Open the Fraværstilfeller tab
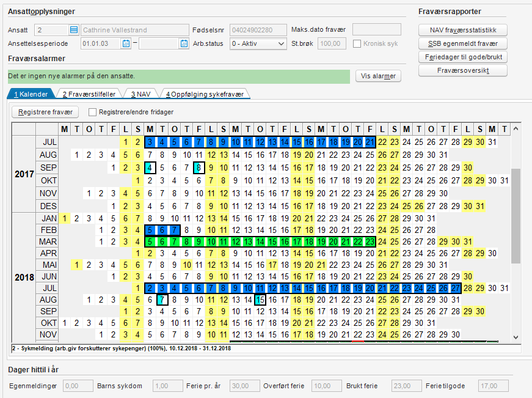This screenshot has height=398, width=532. (x=89, y=94)
